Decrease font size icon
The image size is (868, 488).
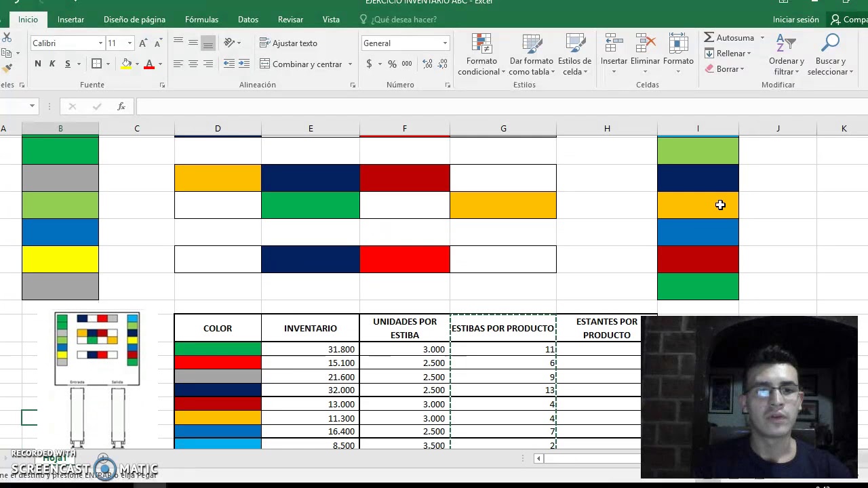tap(157, 43)
